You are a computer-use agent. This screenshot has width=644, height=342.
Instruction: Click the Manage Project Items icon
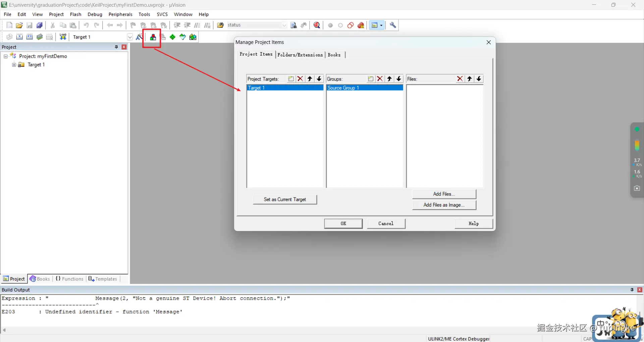coord(153,37)
